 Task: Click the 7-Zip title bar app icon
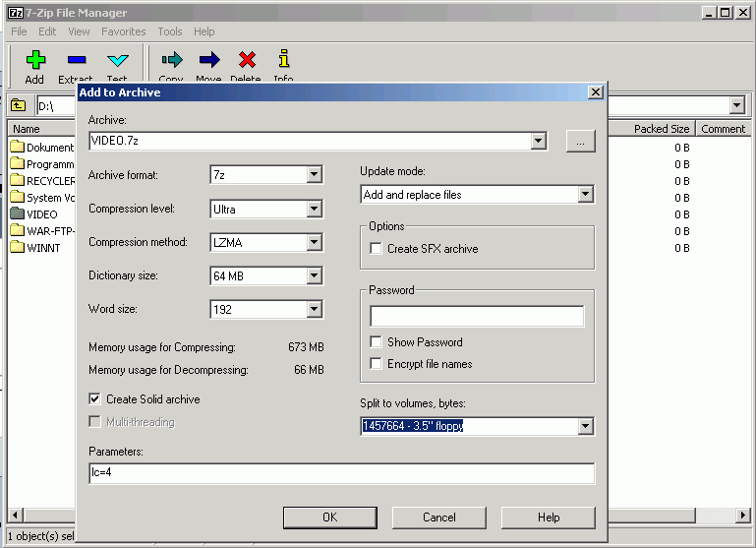[x=16, y=13]
